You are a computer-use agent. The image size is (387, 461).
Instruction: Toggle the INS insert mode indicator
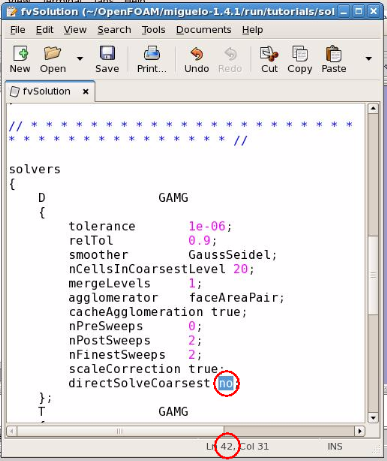click(334, 446)
